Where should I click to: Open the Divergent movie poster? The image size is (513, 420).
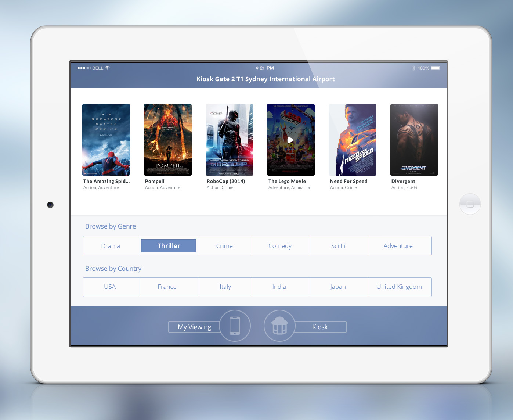414,140
